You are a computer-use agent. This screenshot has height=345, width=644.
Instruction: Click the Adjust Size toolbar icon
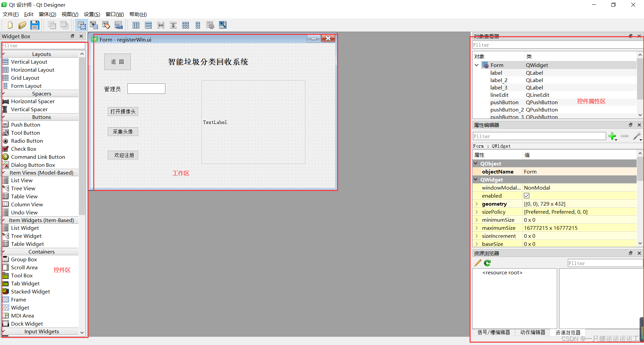click(223, 25)
